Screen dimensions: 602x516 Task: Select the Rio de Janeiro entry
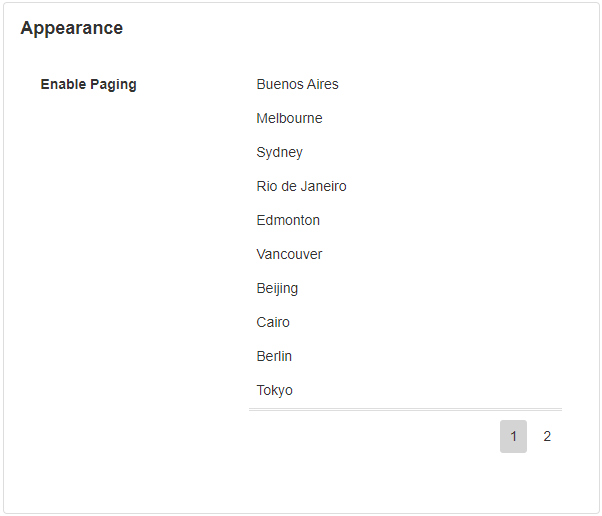(301, 187)
